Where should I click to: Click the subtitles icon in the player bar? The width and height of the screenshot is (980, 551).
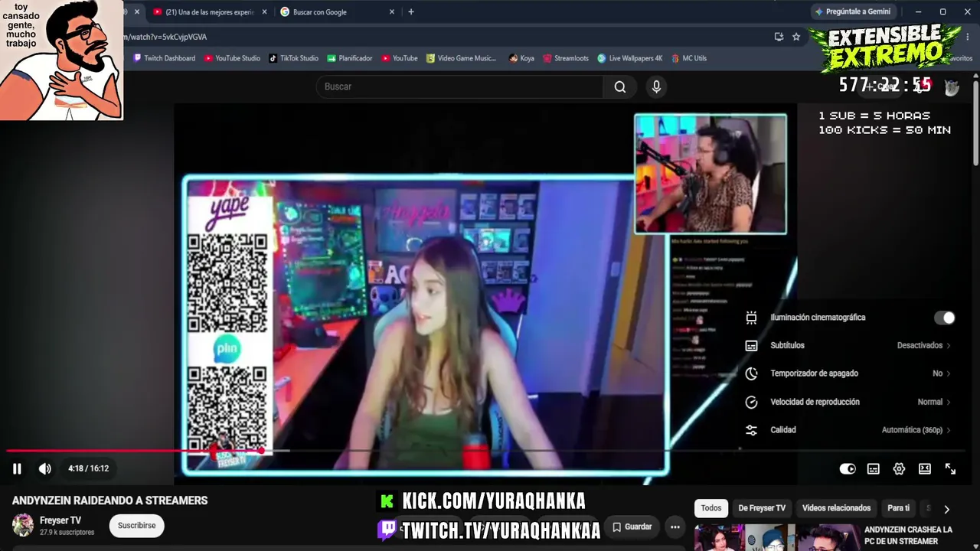[873, 469]
